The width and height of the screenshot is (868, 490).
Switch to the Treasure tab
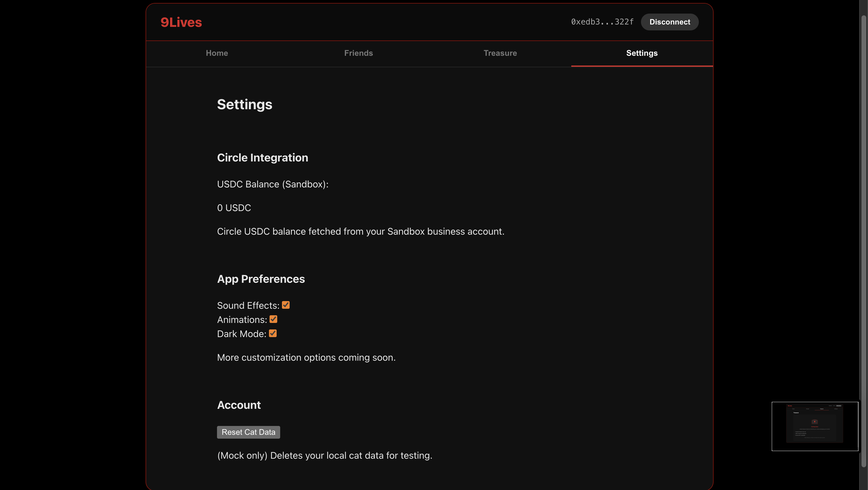(500, 53)
